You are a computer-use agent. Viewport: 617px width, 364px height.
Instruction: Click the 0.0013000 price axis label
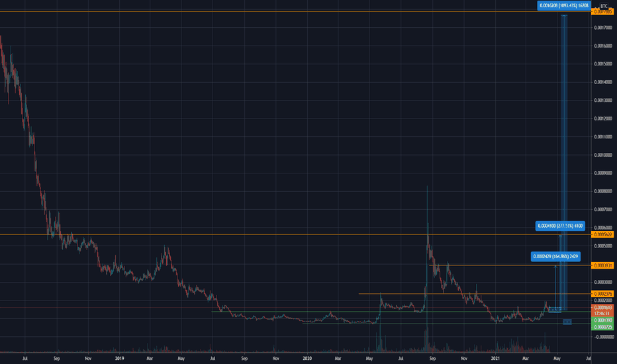(x=603, y=101)
